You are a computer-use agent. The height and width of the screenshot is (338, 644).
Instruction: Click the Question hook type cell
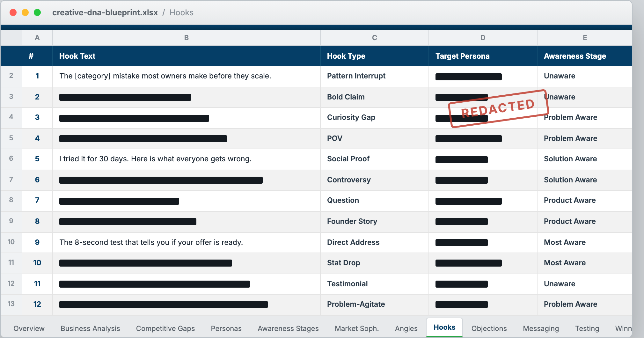click(x=375, y=200)
